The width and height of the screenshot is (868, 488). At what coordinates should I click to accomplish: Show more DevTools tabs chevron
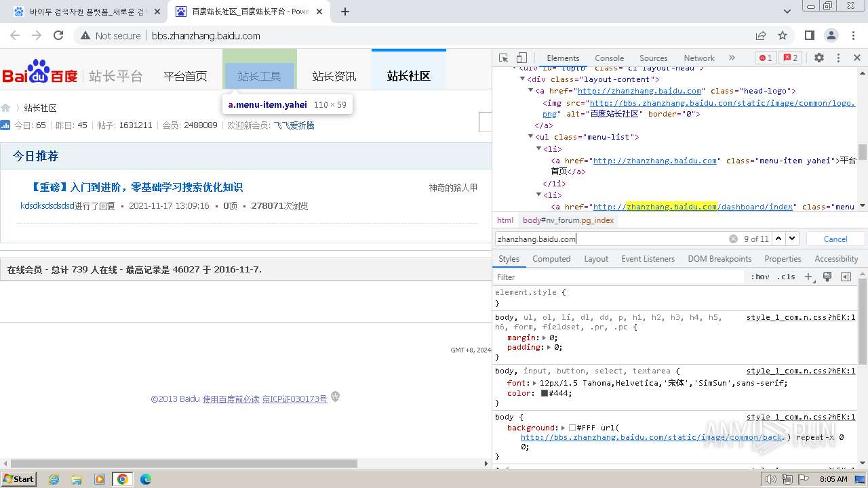point(732,58)
